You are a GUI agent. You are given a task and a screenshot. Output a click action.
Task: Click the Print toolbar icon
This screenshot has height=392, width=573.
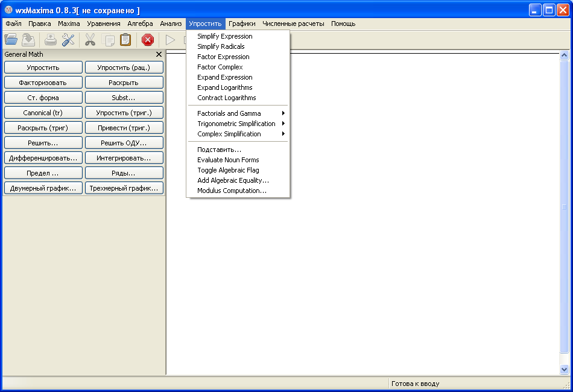point(51,39)
